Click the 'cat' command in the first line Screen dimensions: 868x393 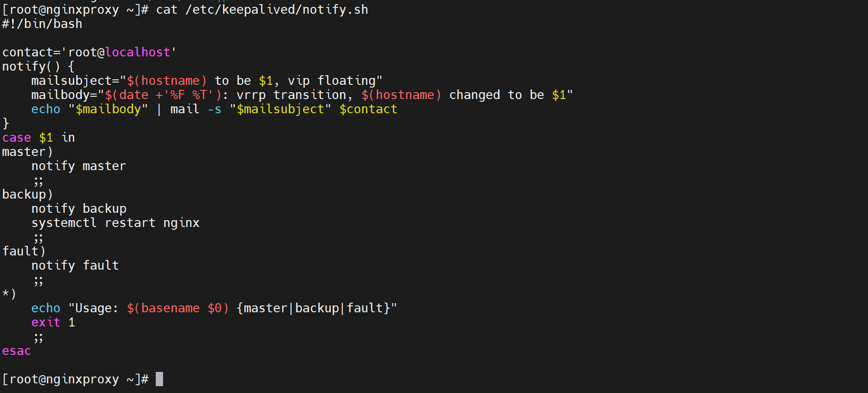click(x=166, y=10)
